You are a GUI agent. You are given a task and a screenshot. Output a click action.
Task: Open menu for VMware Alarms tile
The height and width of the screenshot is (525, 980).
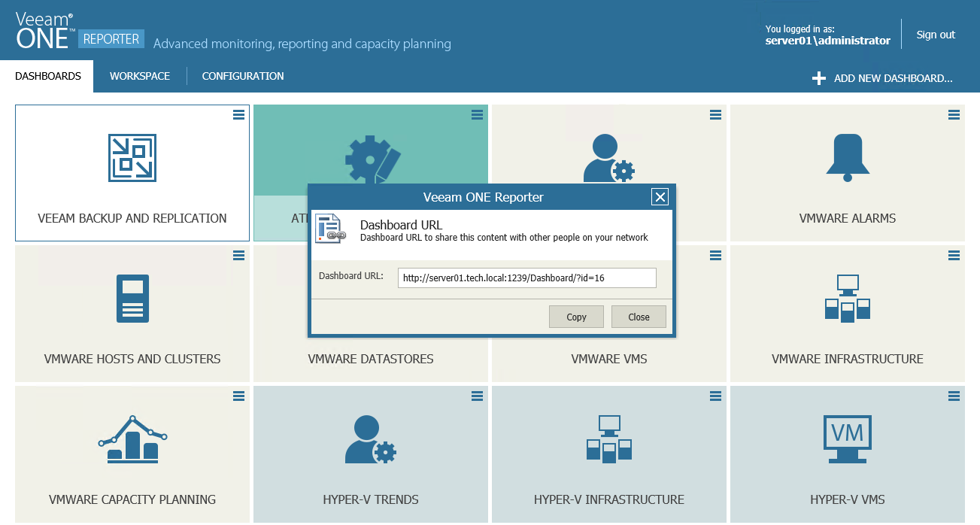954,114
